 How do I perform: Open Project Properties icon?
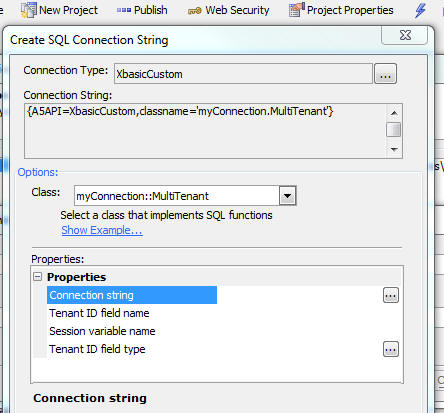point(297,10)
